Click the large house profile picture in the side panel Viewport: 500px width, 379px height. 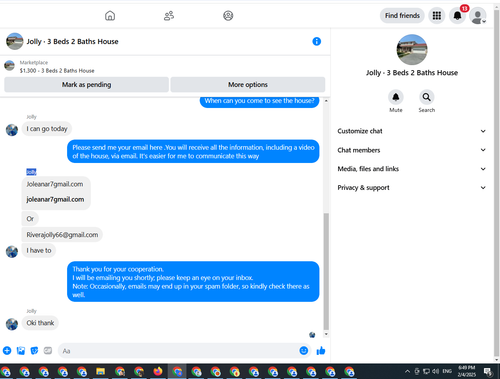(412, 50)
